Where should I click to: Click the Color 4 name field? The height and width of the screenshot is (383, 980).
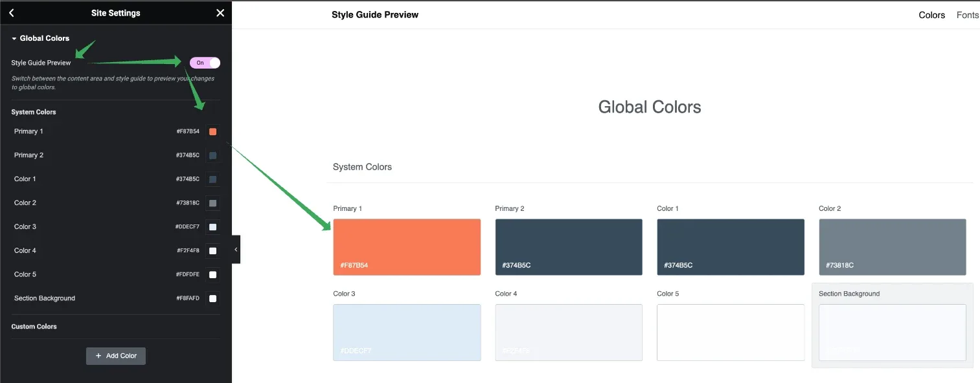[25, 251]
